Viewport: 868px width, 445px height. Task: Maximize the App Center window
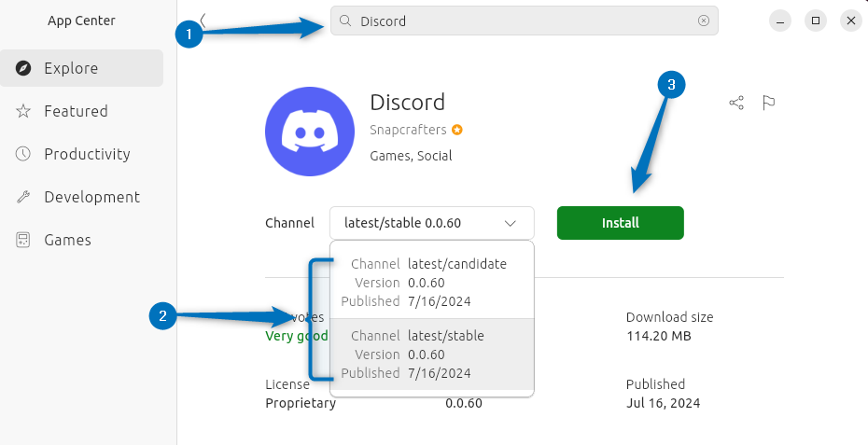tap(816, 21)
